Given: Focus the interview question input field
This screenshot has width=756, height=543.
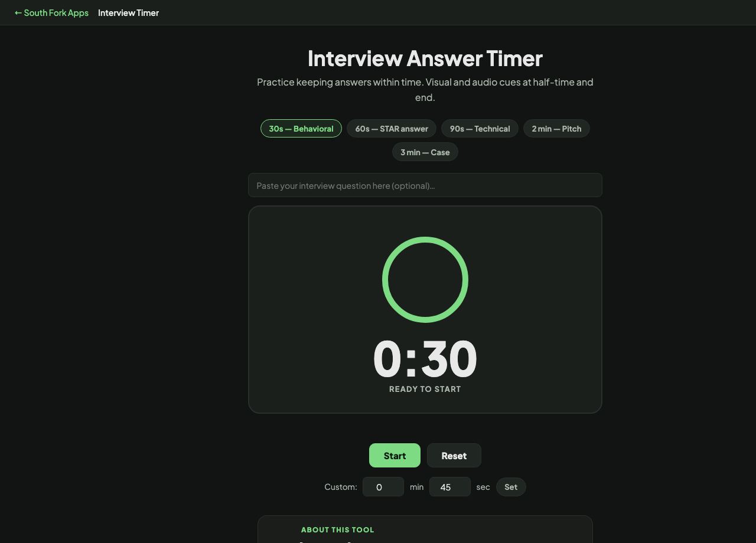Looking at the screenshot, I should coord(425,185).
